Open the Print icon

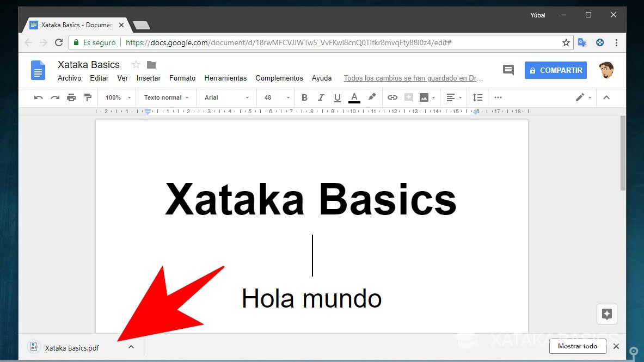pyautogui.click(x=71, y=97)
